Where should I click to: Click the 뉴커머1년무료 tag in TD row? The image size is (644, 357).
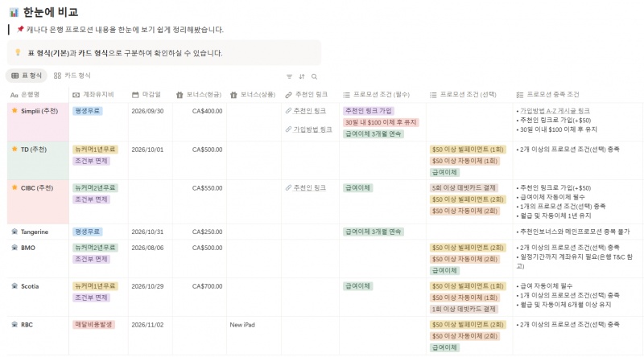coord(95,150)
